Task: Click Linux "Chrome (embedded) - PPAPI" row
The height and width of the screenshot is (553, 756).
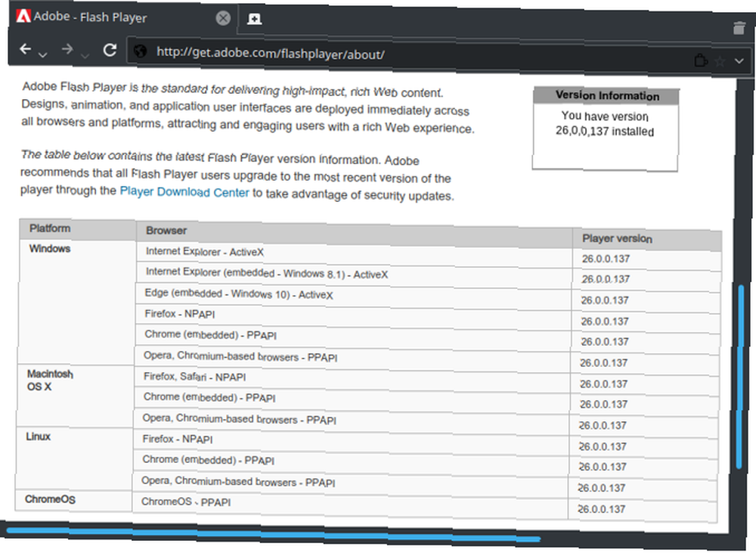Action: (350, 463)
